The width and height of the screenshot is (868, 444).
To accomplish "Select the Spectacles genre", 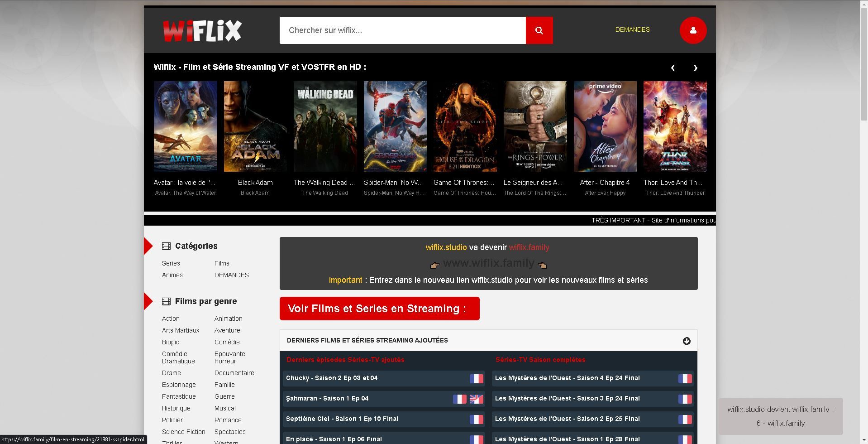I will point(230,432).
